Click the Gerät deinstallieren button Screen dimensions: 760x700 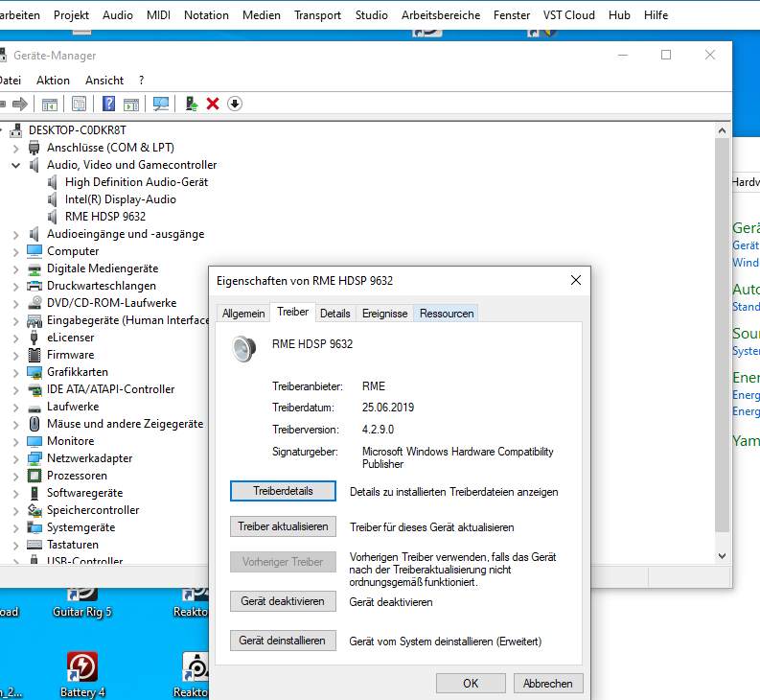pos(283,641)
